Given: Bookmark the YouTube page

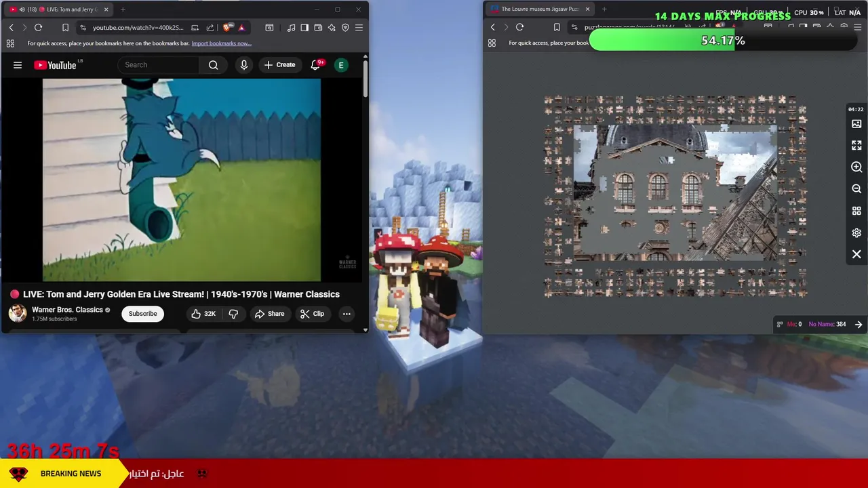Looking at the screenshot, I should point(65,28).
